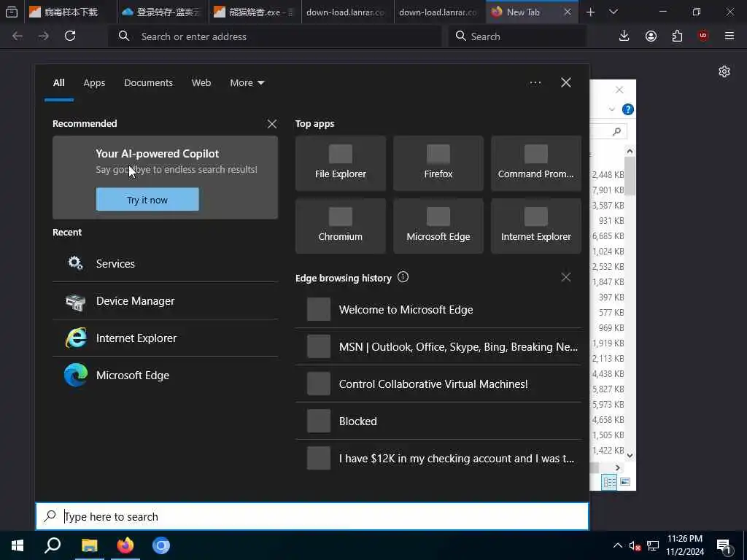The height and width of the screenshot is (560, 747).
Task: Open Services from Recent list
Action: coord(165,263)
